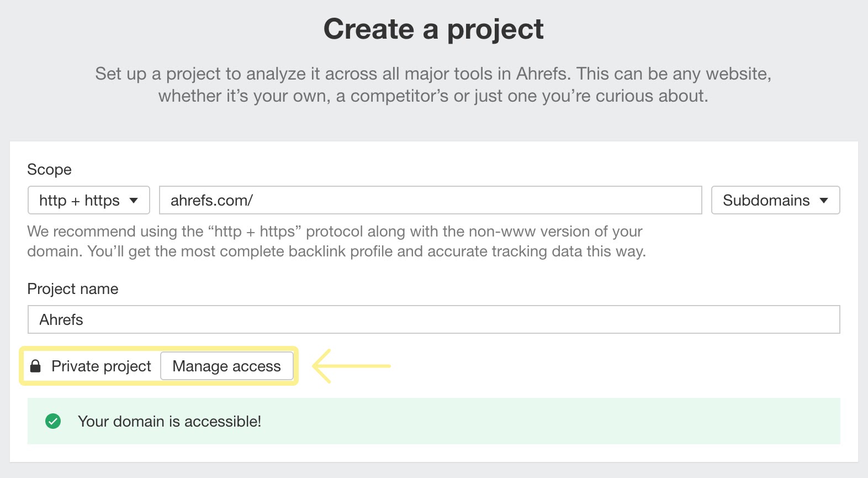Viewport: 868px width, 478px height.
Task: Click the yellow arrow pointing at Manage access
Action: tap(351, 366)
